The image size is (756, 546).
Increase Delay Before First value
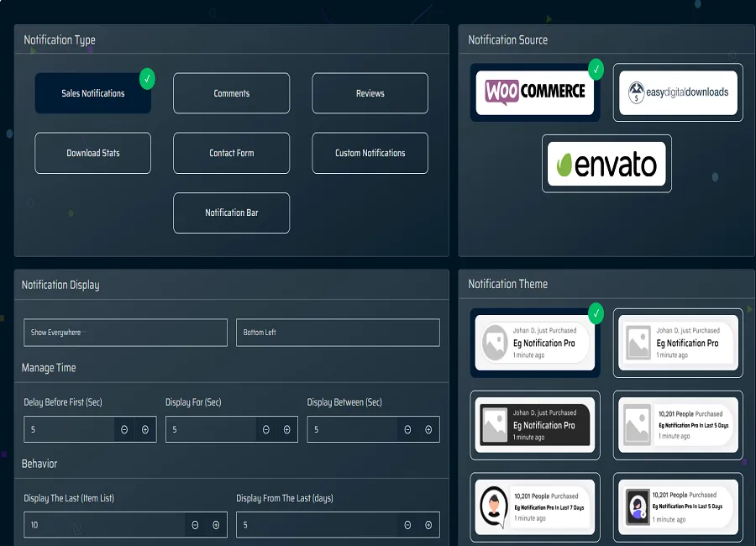145,429
